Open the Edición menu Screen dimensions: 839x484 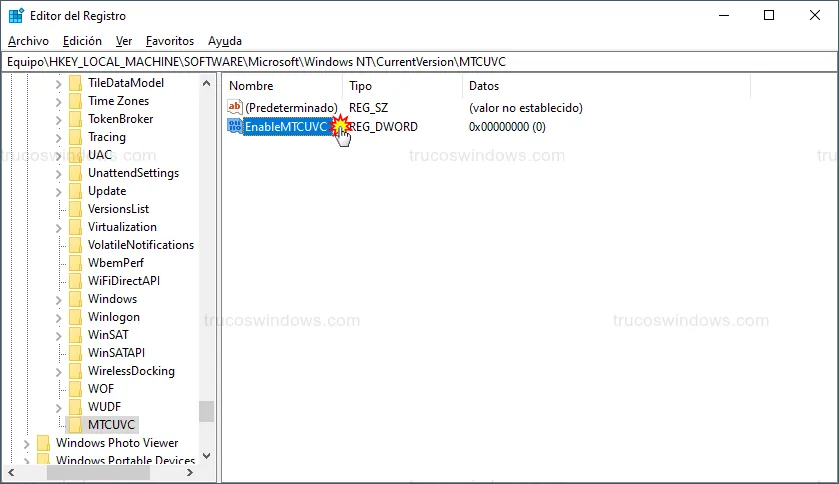pos(82,41)
